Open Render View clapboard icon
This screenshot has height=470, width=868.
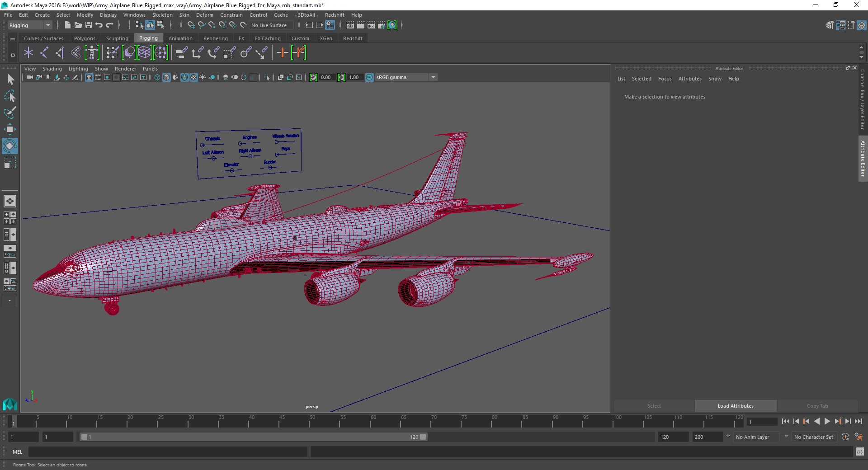click(350, 25)
